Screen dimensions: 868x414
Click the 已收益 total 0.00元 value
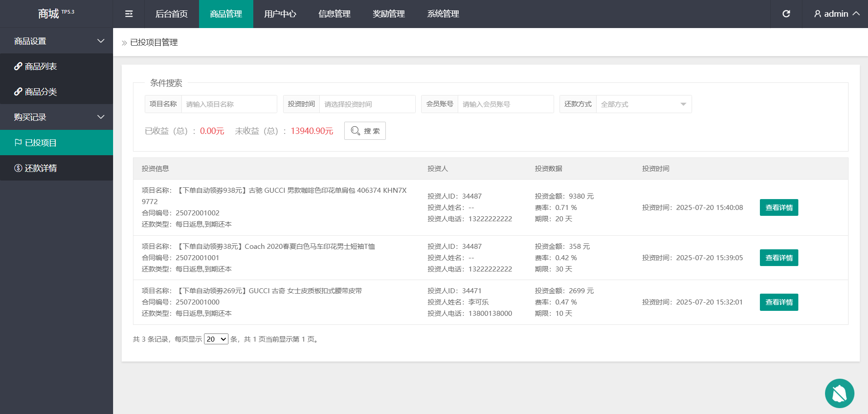212,131
